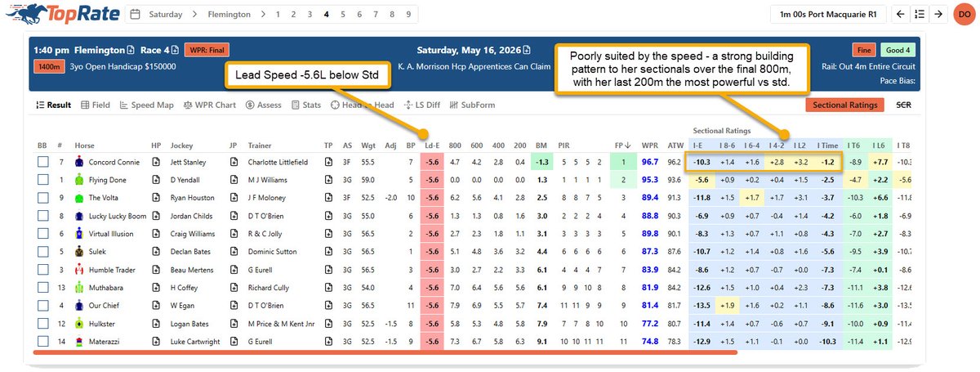Screen dimensions: 980x372
Task: Tick black book checkbox for Concord Connie
Action: [x=42, y=162]
